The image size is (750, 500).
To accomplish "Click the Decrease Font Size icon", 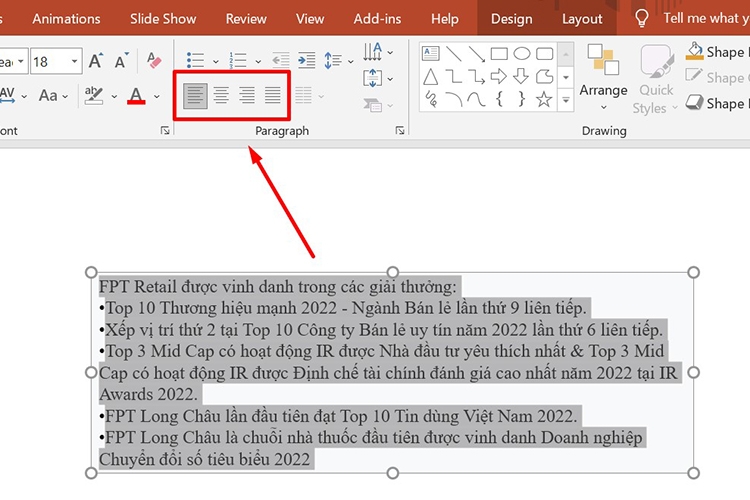I will (x=121, y=61).
